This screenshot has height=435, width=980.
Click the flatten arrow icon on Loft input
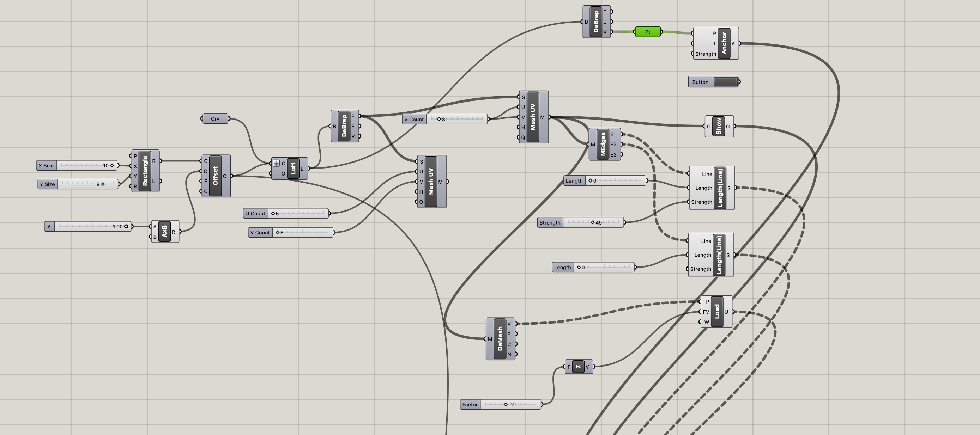click(276, 163)
